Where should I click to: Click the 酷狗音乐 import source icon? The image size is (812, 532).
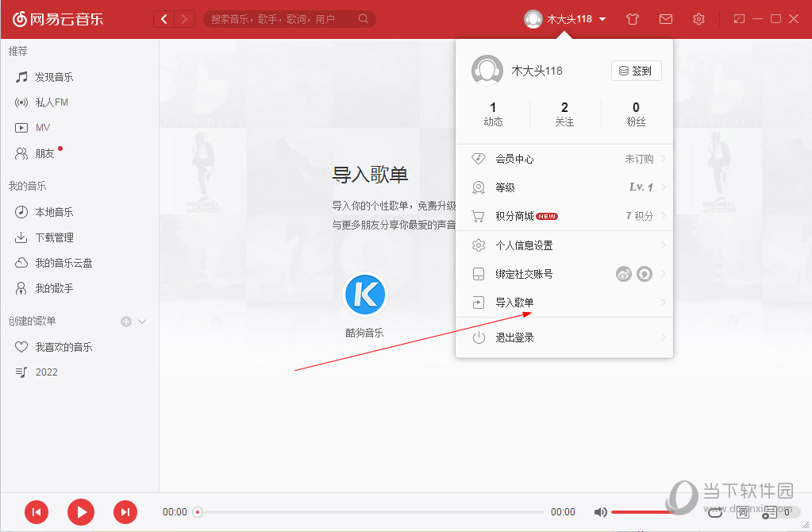coord(364,294)
